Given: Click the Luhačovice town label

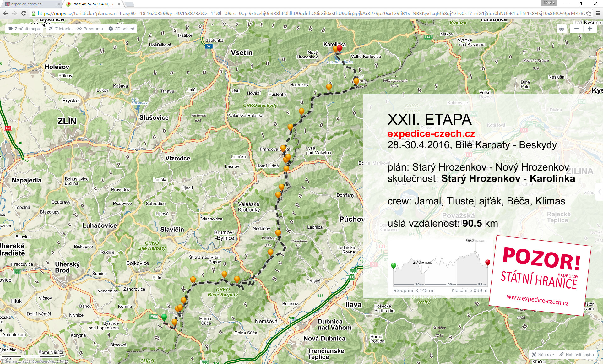Looking at the screenshot, I should click(x=100, y=225).
